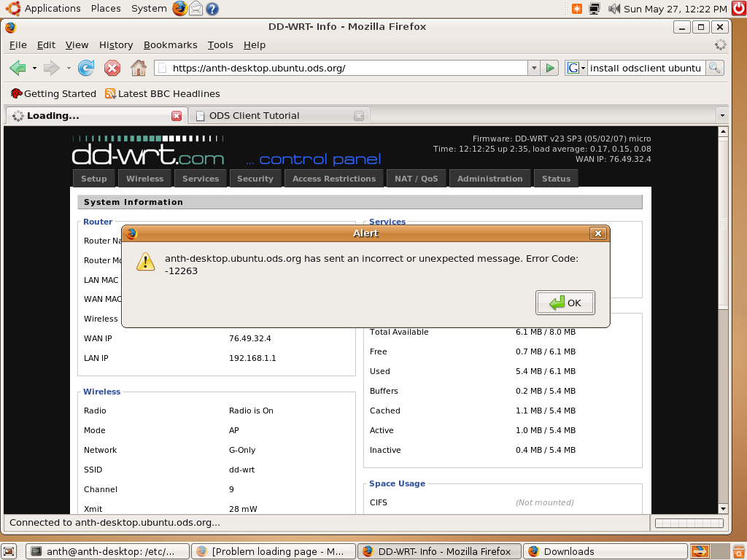Screen dimensions: 747x560
Task: Open the Help menu
Action: coord(255,44)
